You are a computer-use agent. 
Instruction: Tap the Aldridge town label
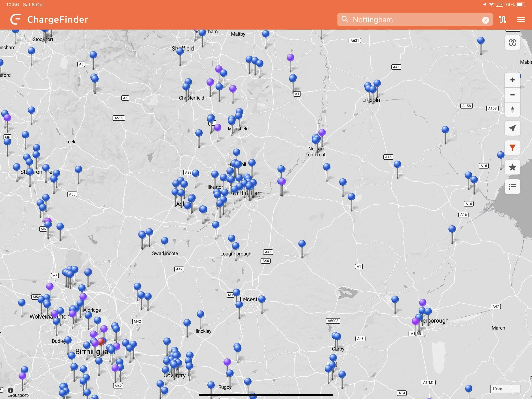point(92,310)
